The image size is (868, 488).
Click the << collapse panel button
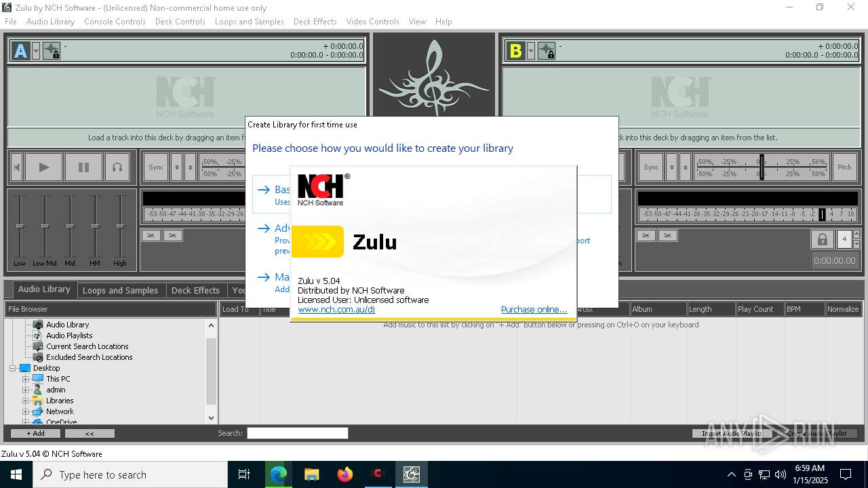(90, 433)
